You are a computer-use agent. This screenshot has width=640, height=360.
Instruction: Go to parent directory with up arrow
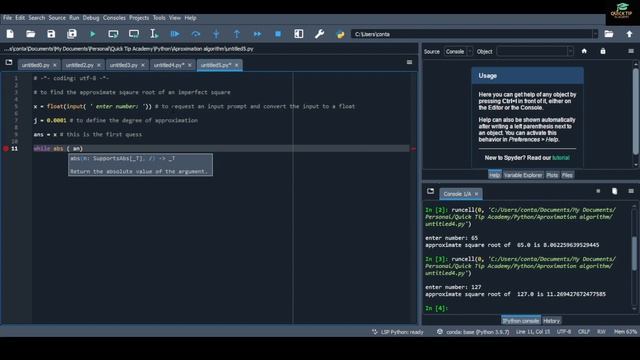pos(629,34)
